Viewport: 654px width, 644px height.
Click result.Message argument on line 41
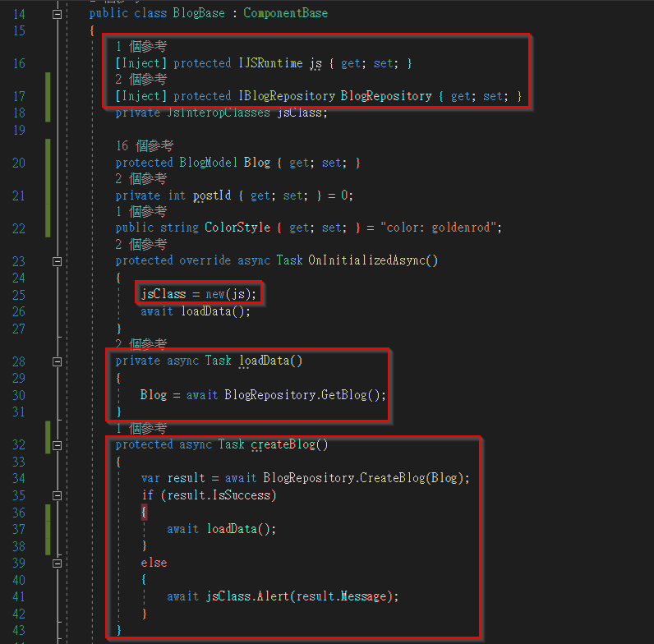click(x=342, y=596)
